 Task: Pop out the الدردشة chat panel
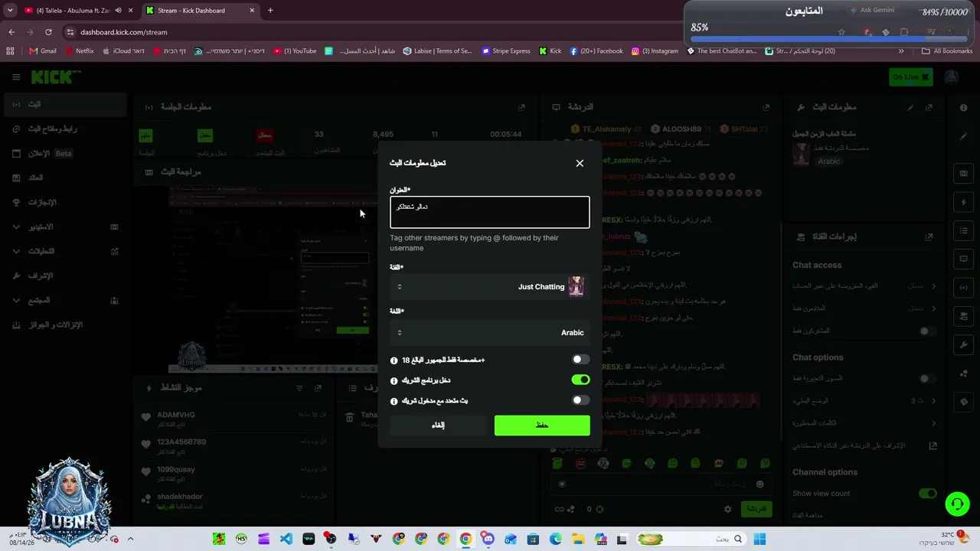point(766,107)
